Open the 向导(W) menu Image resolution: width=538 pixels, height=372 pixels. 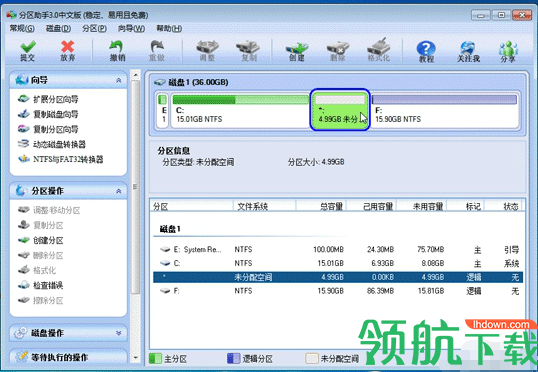131,28
